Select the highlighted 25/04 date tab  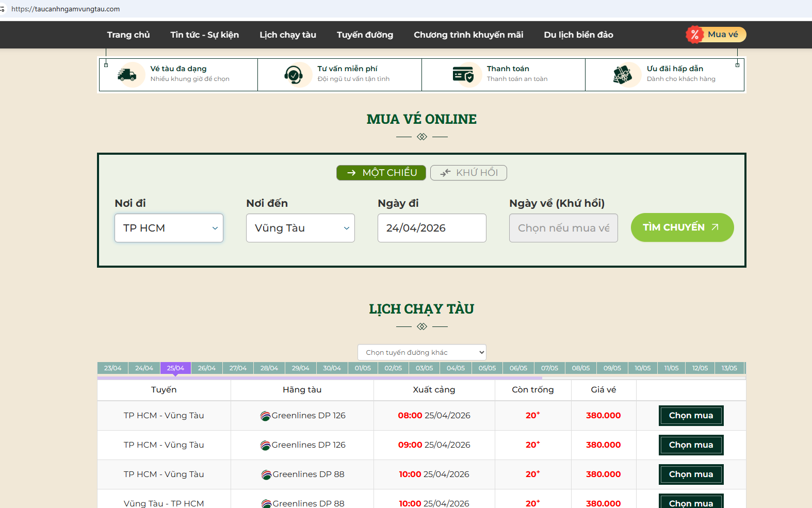click(x=175, y=368)
